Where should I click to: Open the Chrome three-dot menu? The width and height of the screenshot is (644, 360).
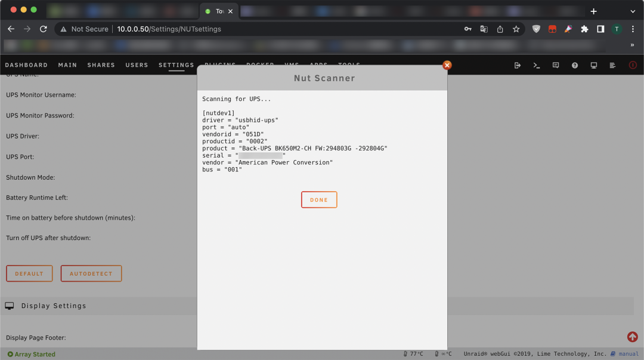pos(633,29)
